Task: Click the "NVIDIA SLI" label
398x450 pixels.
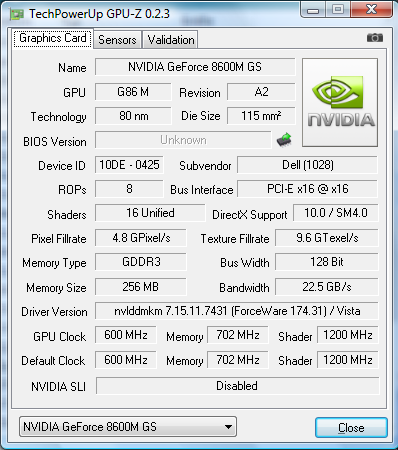Action: (x=58, y=387)
